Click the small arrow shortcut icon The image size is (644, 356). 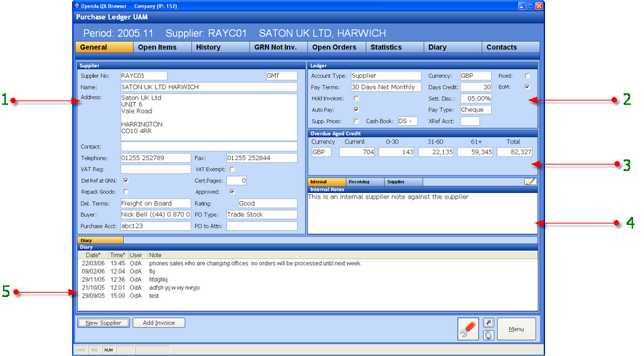[x=488, y=323]
